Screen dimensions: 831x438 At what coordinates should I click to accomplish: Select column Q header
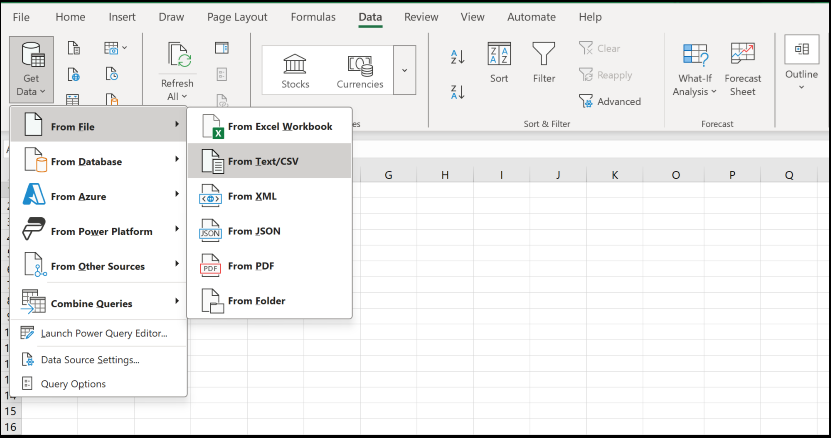click(x=789, y=175)
